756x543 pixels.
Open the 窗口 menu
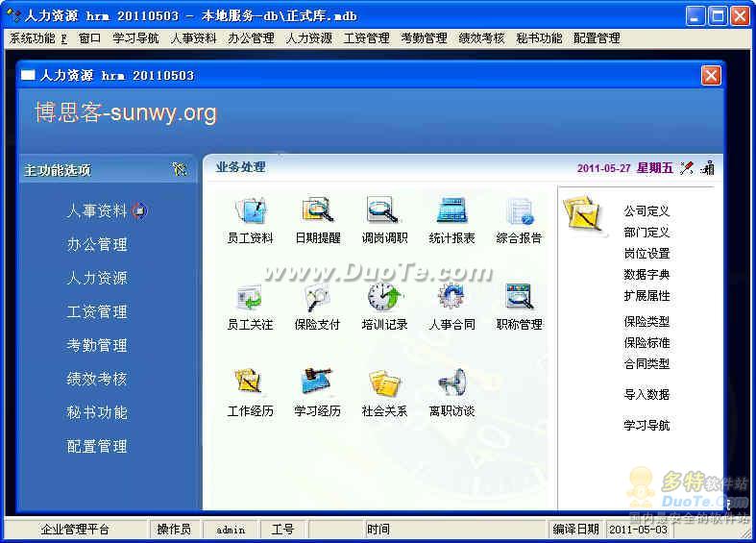pos(89,38)
